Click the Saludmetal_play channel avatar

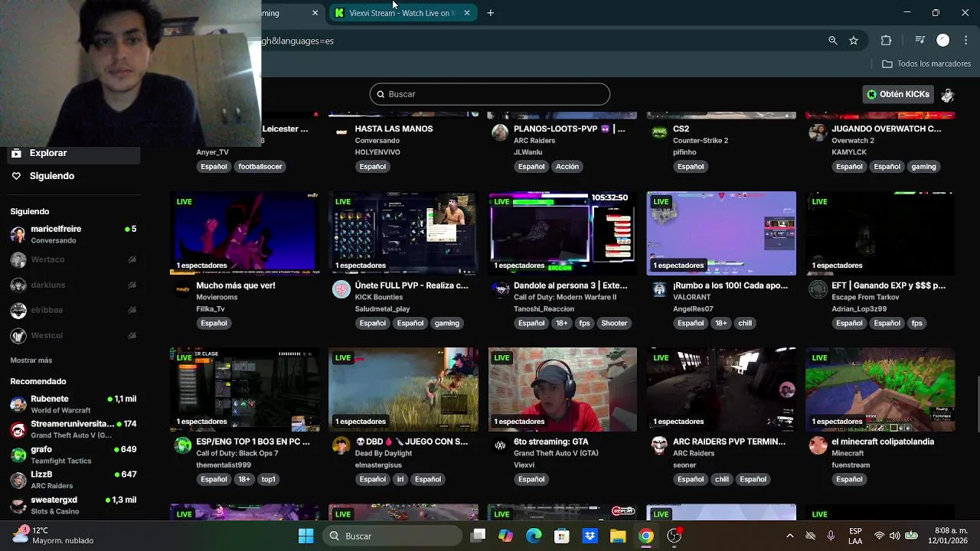pyautogui.click(x=341, y=289)
